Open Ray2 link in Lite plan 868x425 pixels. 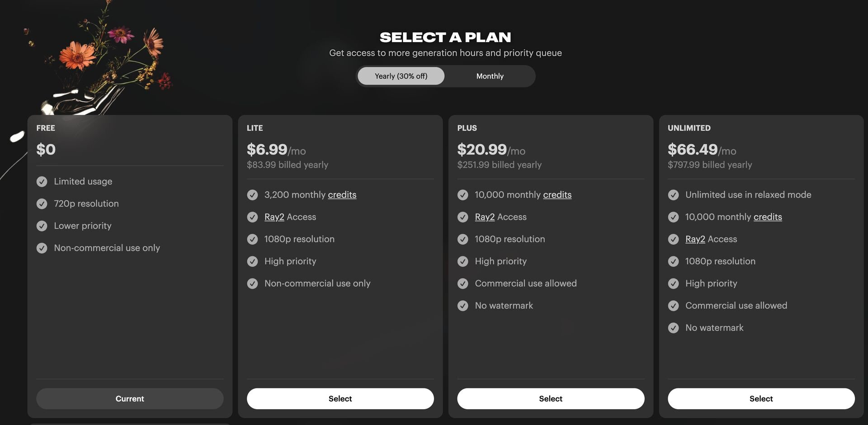tap(274, 217)
